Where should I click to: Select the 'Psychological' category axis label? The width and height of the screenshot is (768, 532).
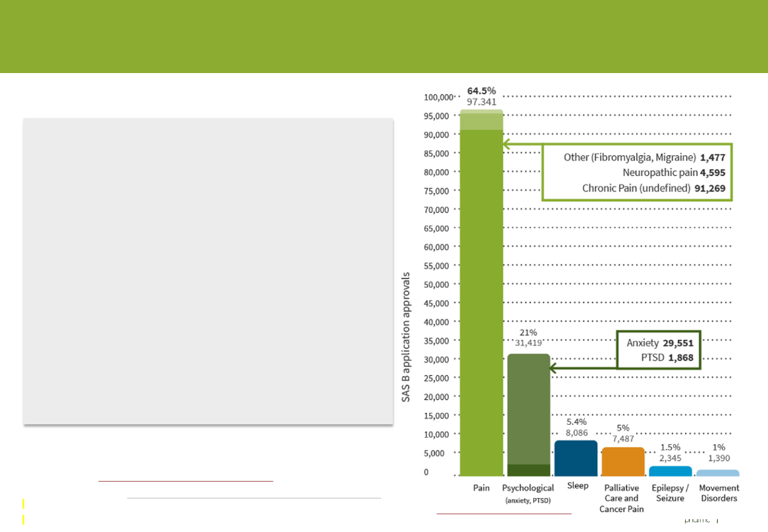pos(528,488)
